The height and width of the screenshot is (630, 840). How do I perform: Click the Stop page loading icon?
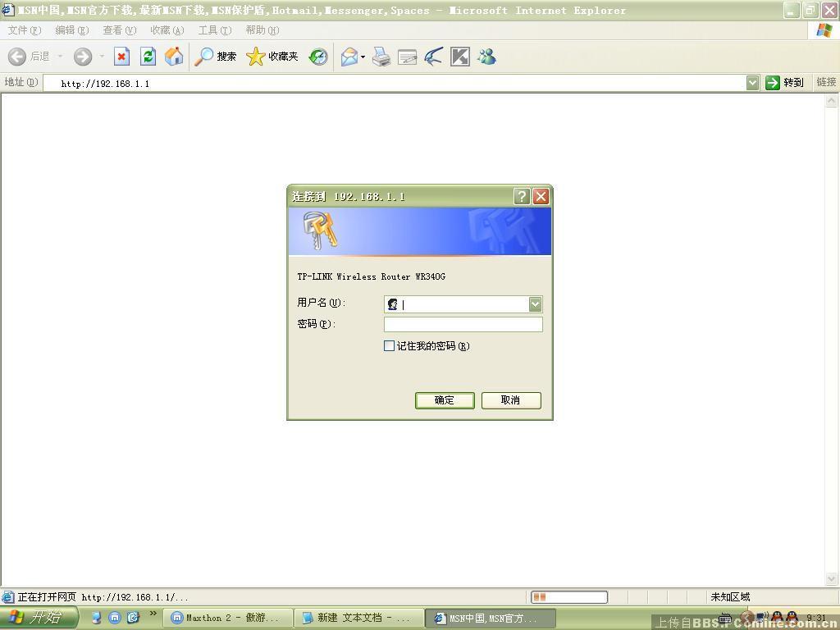coord(121,57)
